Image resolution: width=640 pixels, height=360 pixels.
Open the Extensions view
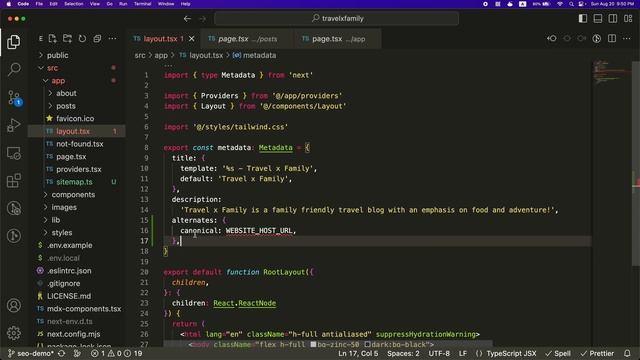coord(14,180)
